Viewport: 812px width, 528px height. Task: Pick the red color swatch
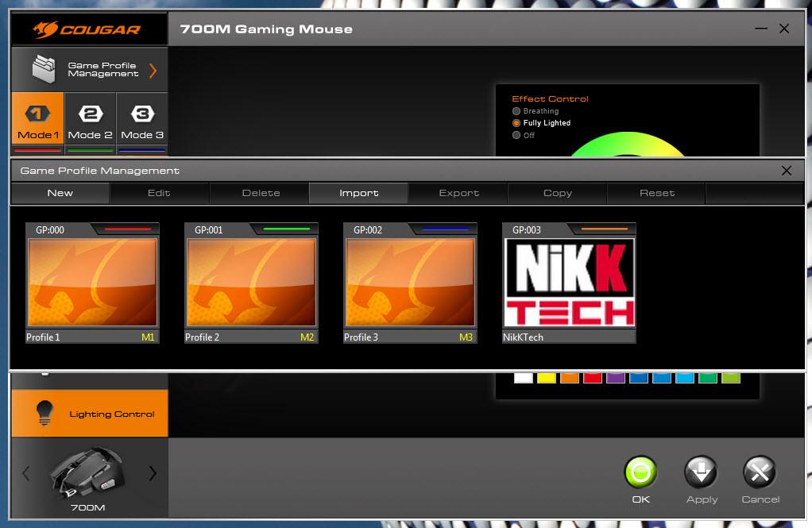point(593,378)
